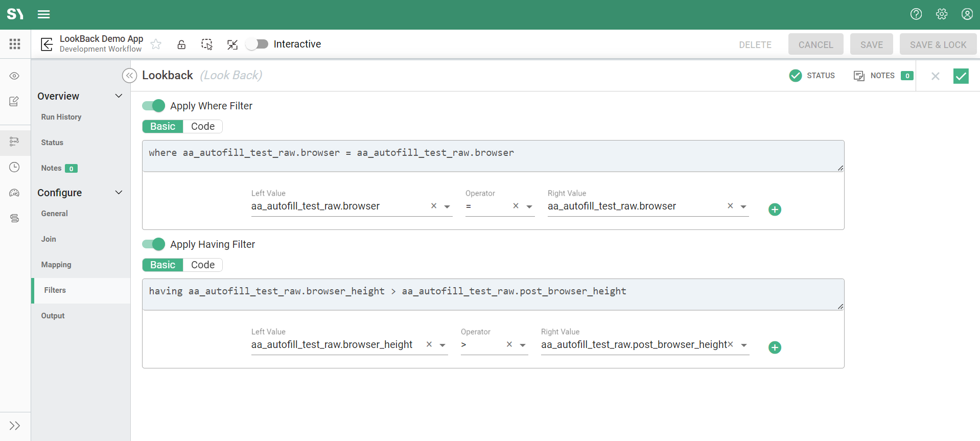The image size is (980, 441).
Task: Add a new Where filter condition
Action: (x=775, y=210)
